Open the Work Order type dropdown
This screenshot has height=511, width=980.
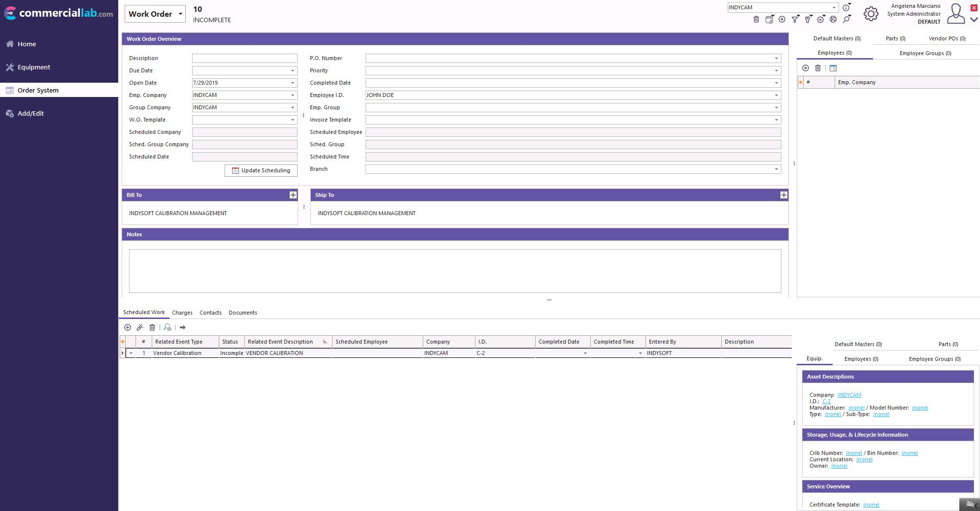pos(180,14)
